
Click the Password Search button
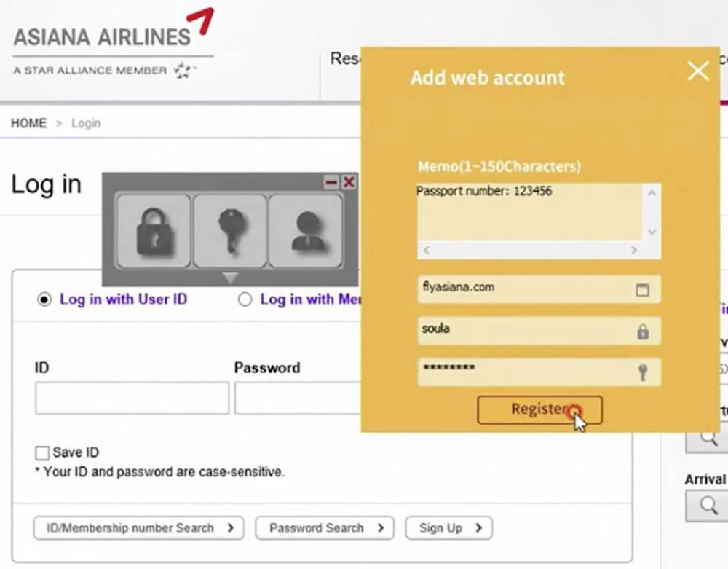pos(324,528)
